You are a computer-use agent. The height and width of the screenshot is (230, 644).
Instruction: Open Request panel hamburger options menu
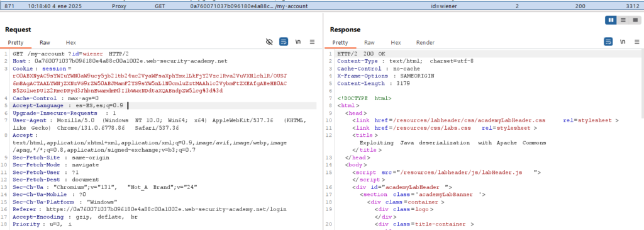[x=312, y=42]
